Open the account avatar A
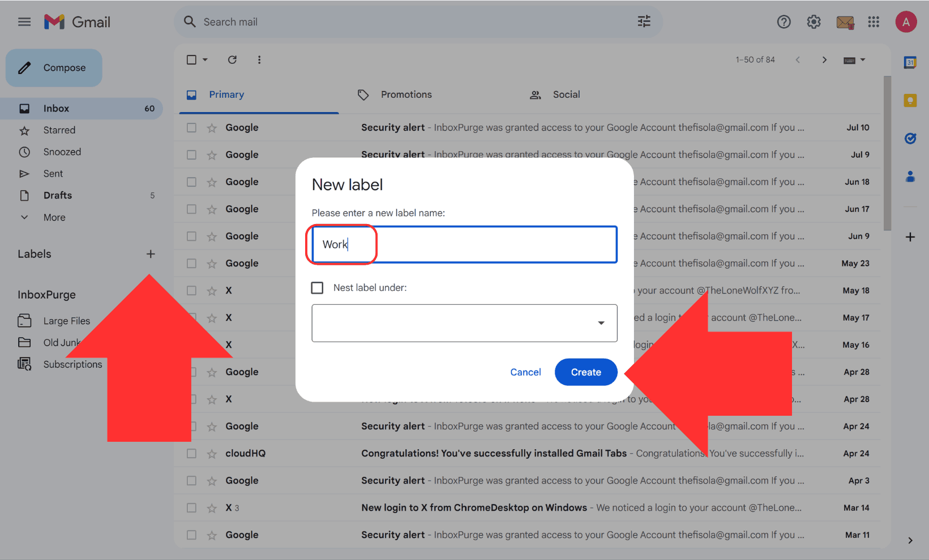The height and width of the screenshot is (560, 929). pos(906,22)
